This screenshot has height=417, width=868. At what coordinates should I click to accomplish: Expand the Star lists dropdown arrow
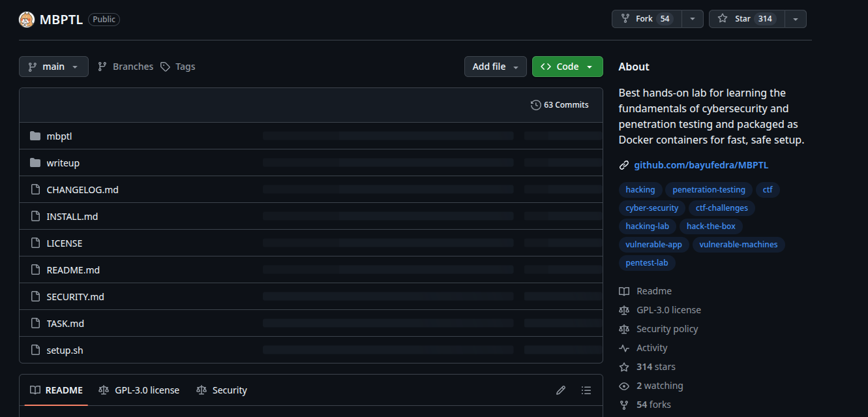click(796, 19)
